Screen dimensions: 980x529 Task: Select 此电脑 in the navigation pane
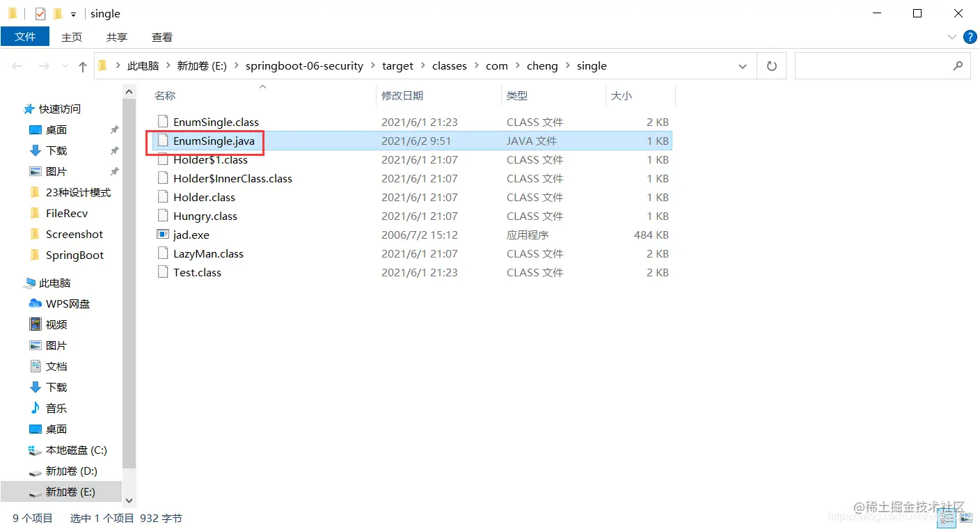54,283
